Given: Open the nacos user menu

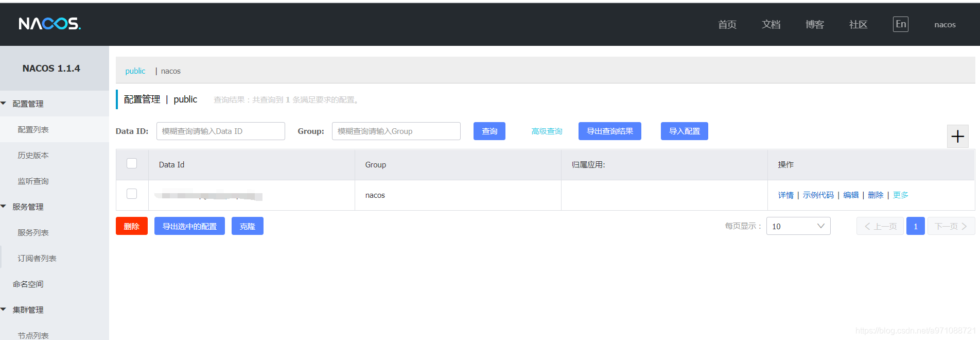Looking at the screenshot, I should tap(944, 25).
